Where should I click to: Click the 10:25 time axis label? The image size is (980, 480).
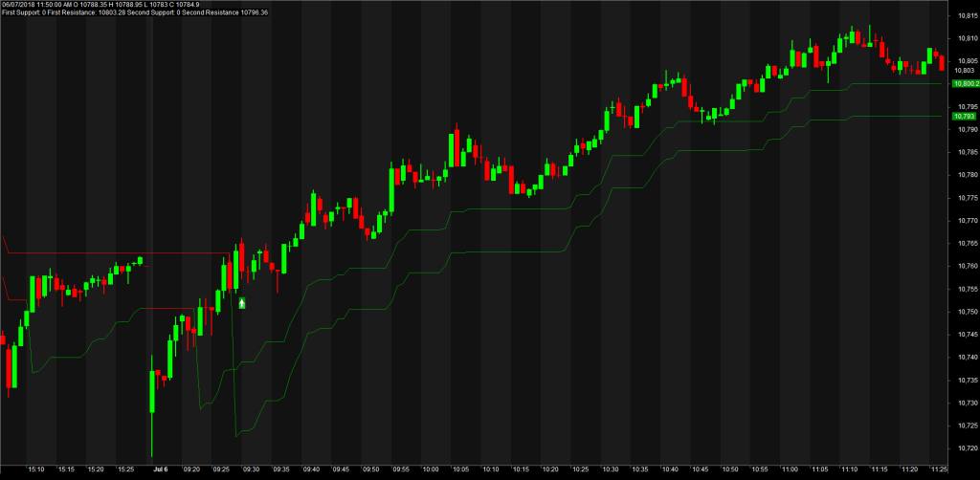coord(581,469)
